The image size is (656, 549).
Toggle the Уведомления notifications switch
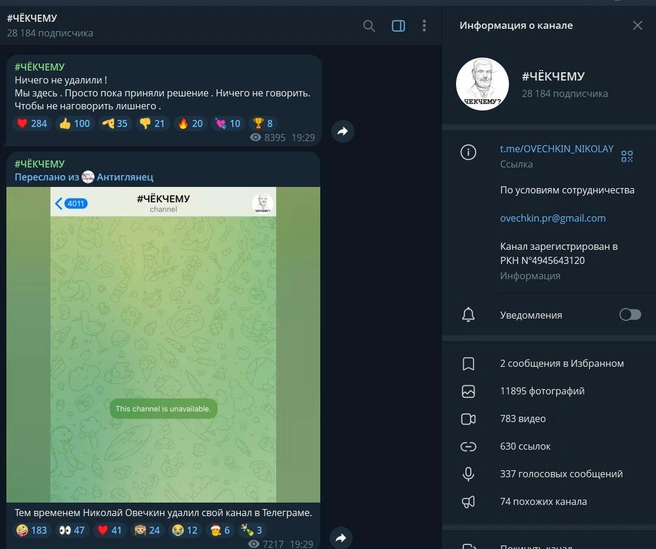(x=629, y=314)
